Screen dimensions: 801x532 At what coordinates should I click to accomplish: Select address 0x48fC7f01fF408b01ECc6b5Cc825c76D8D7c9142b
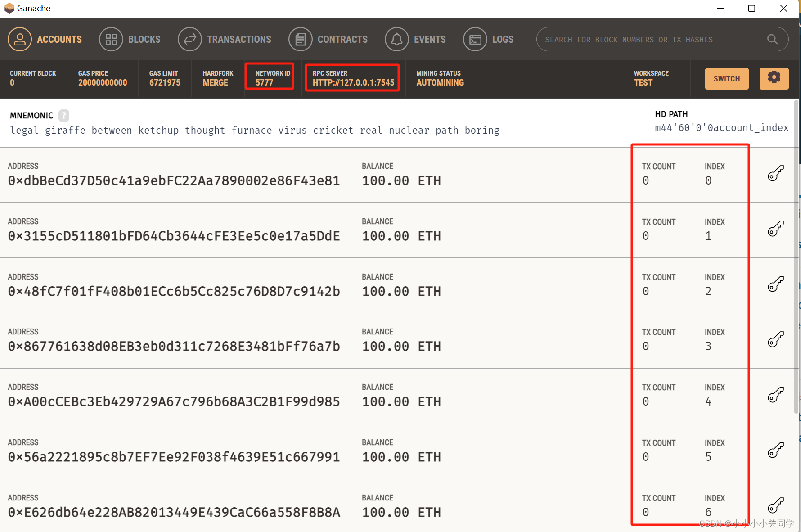174,292
